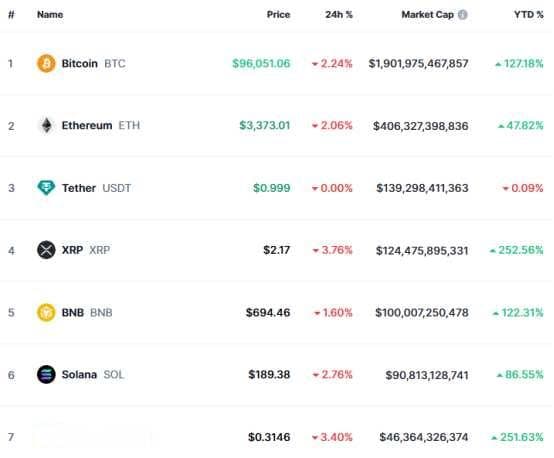Open the Bitcoin name link
554x458 pixels.
click(x=79, y=64)
